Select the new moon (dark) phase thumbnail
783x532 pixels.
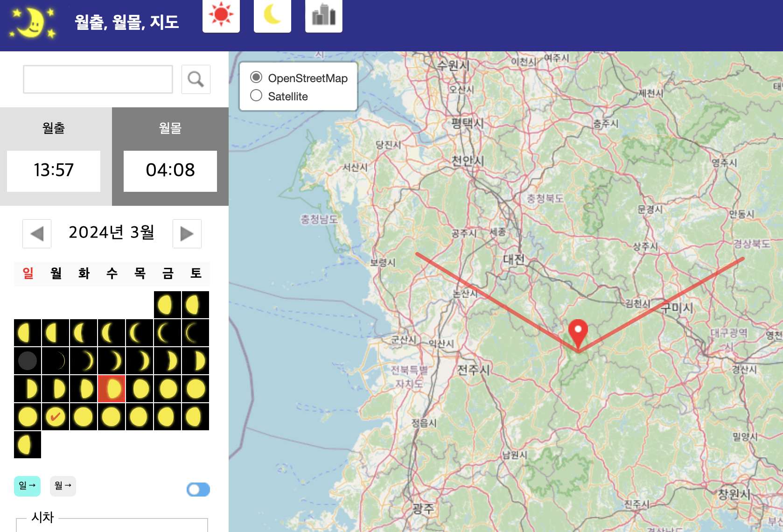click(27, 360)
